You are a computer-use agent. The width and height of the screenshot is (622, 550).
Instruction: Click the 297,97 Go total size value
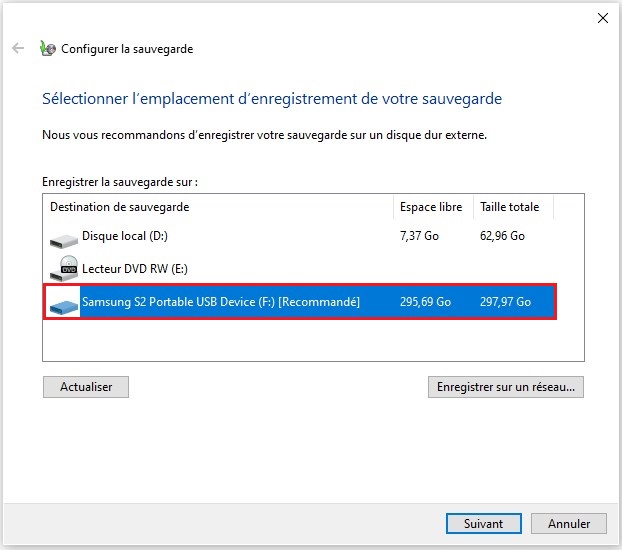tap(505, 302)
